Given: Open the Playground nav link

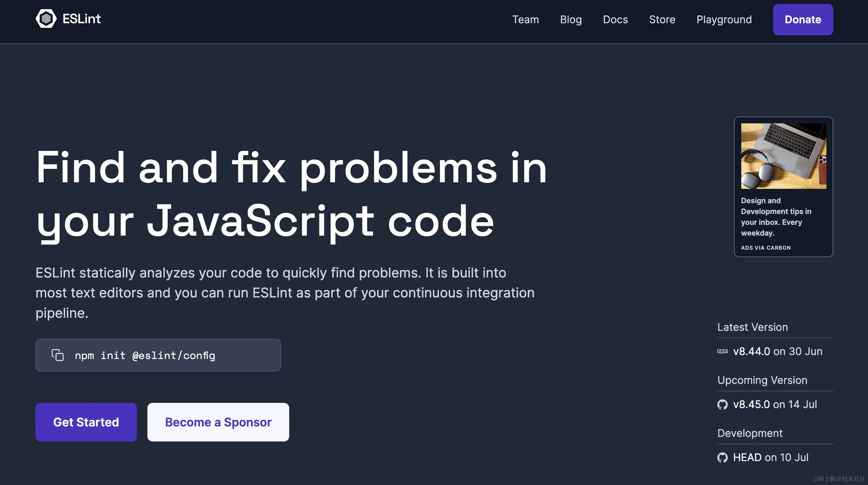Looking at the screenshot, I should pos(724,20).
